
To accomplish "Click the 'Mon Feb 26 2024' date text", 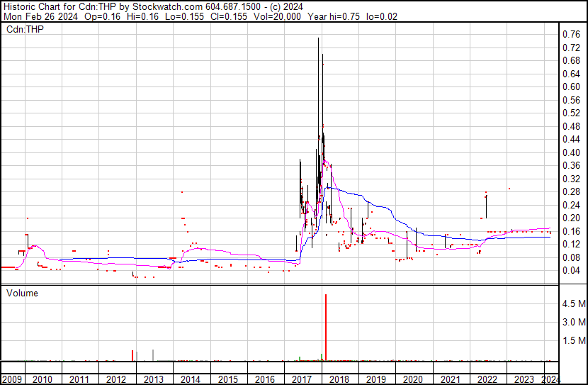I will (40, 16).
